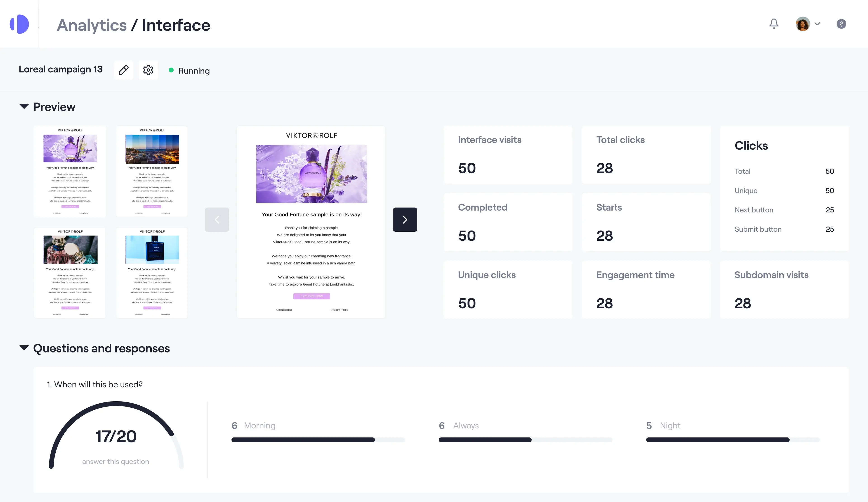Screen dimensions: 868x502
Task: Click the Starts stat card
Action: 646,222
